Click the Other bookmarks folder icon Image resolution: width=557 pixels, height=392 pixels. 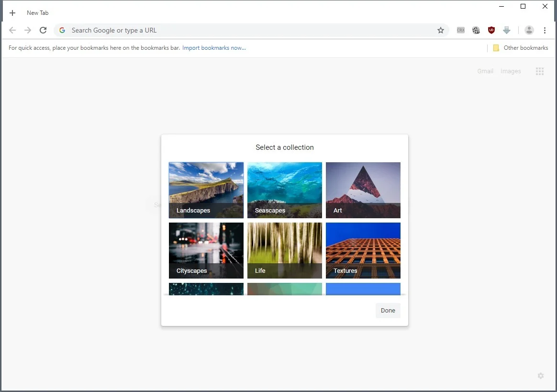(x=496, y=48)
